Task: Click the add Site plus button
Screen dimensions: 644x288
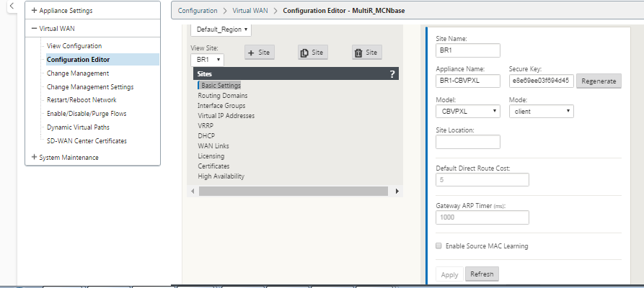Action: (x=259, y=53)
